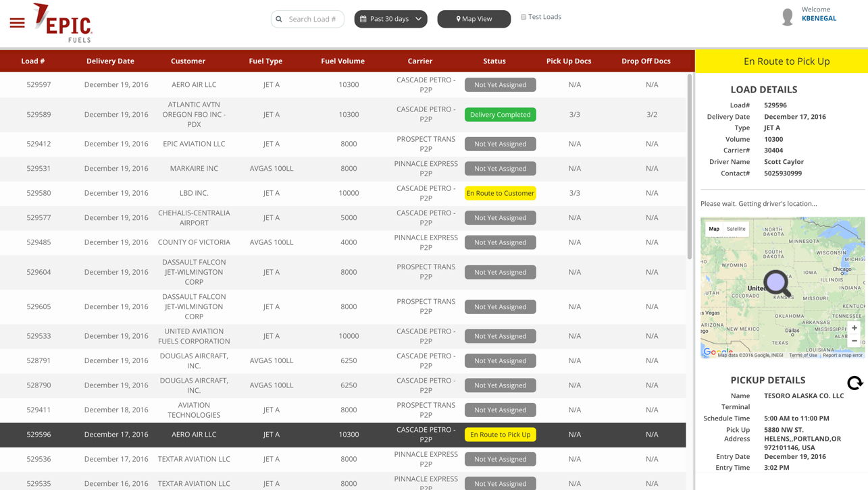Select load number 529580
Screen dimensions: 868x490
tap(39, 193)
